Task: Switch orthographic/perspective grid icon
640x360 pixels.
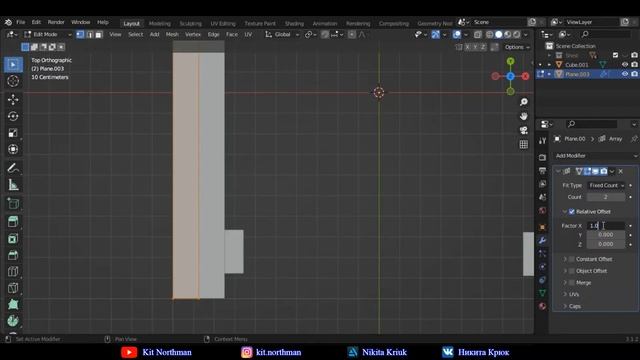Action: [x=524, y=144]
